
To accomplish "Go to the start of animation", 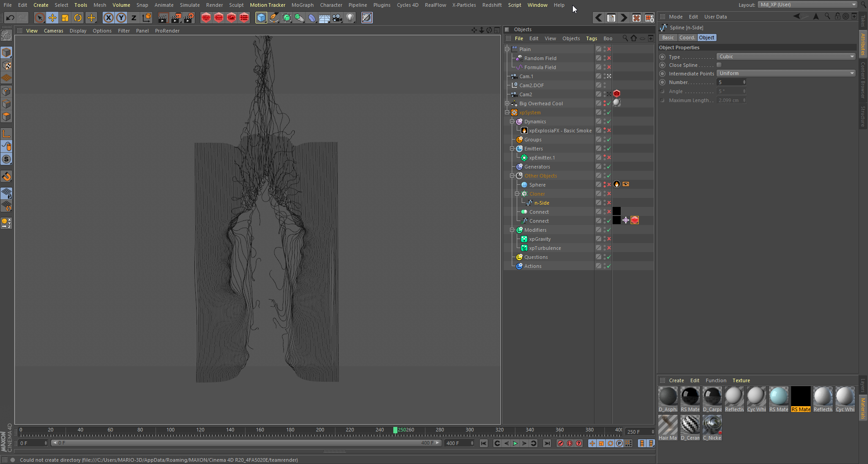I will [484, 443].
